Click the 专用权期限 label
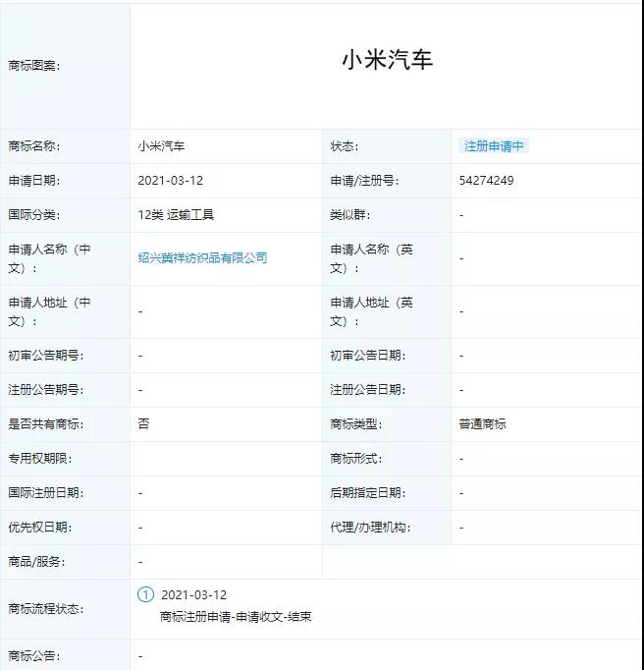The image size is (644, 670). point(40,459)
